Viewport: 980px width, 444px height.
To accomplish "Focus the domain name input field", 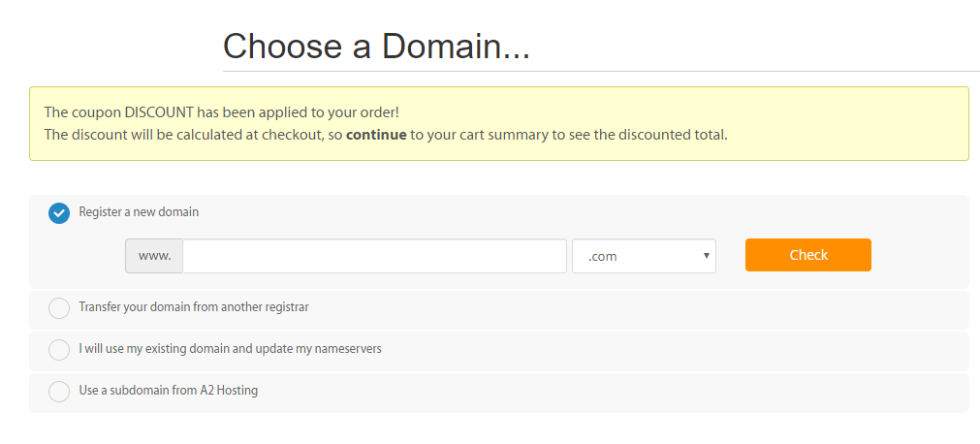I will pos(374,256).
